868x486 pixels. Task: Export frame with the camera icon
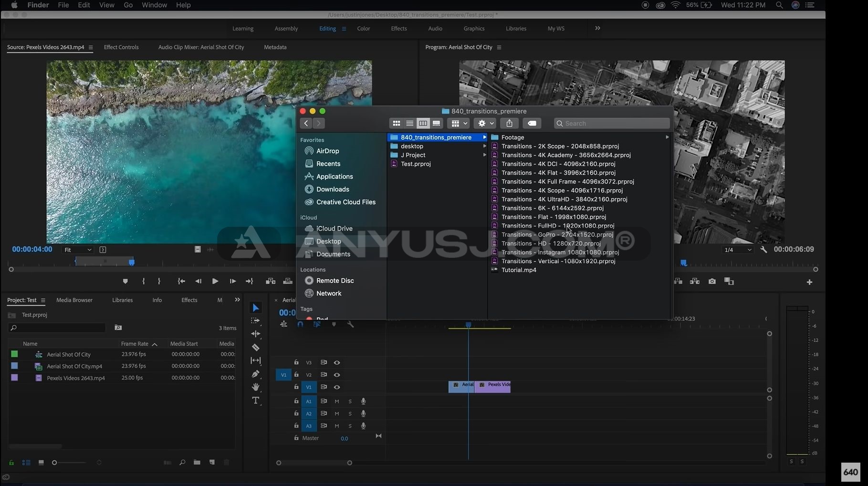(712, 281)
